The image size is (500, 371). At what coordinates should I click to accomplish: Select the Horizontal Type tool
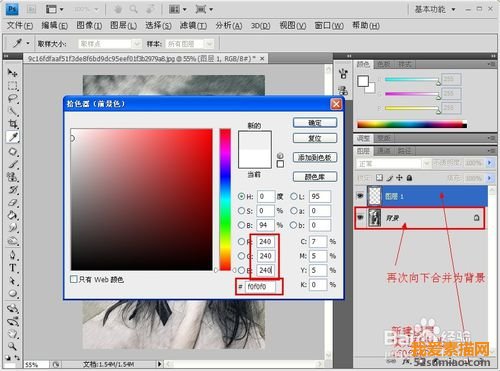[x=13, y=268]
